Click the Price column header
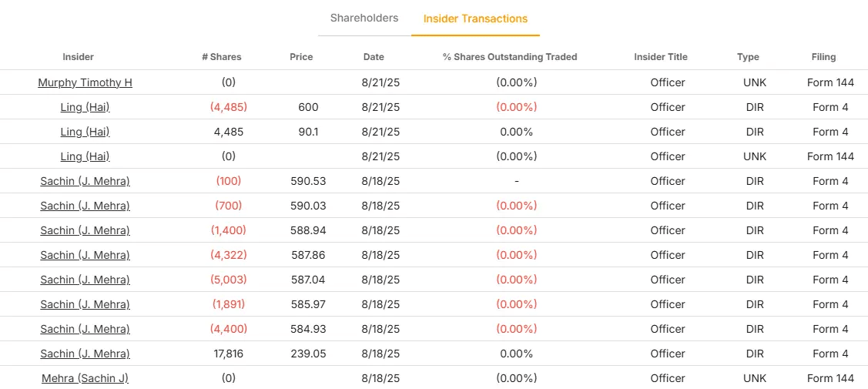This screenshot has height=389, width=868. (x=301, y=57)
